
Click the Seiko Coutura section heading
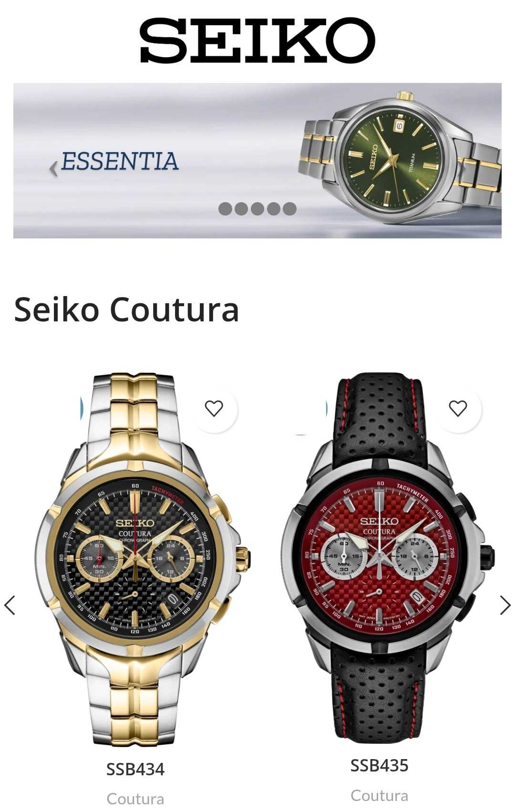(126, 309)
